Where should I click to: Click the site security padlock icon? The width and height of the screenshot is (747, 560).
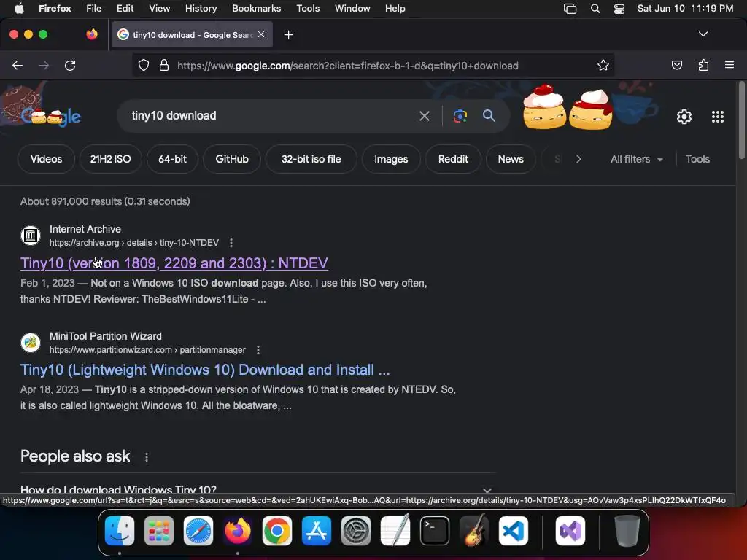pyautogui.click(x=164, y=65)
